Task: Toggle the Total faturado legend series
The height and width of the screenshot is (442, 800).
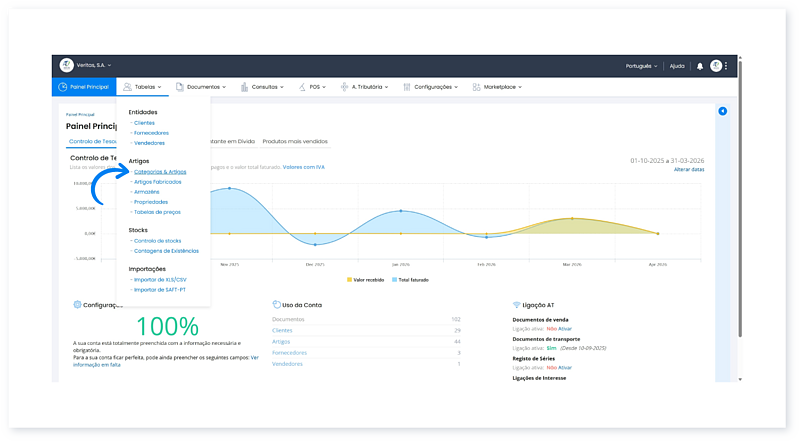Action: pos(413,279)
